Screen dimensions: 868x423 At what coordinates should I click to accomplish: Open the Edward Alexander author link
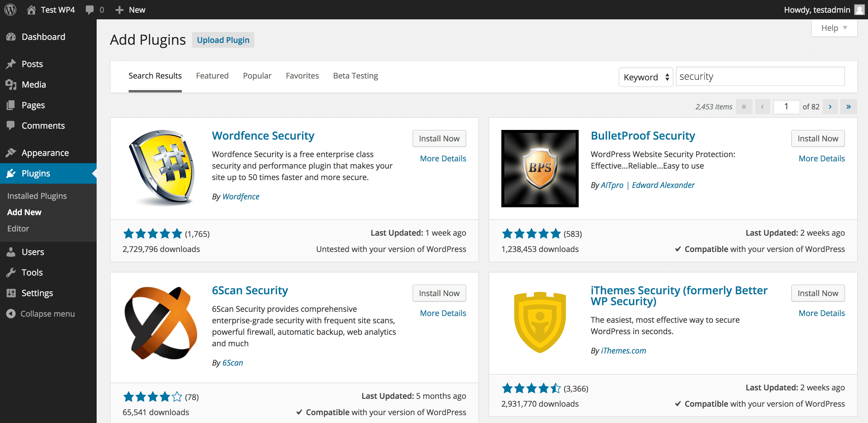[663, 185]
